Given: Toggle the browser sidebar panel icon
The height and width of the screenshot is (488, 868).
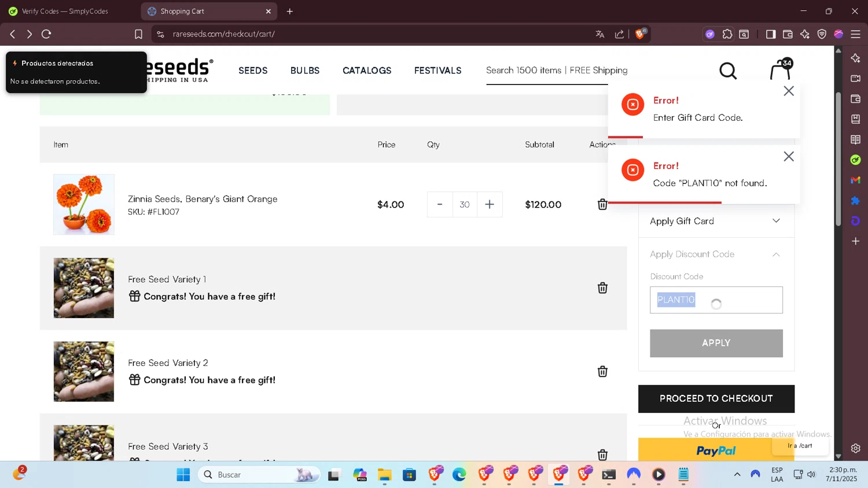Looking at the screenshot, I should click(x=770, y=34).
